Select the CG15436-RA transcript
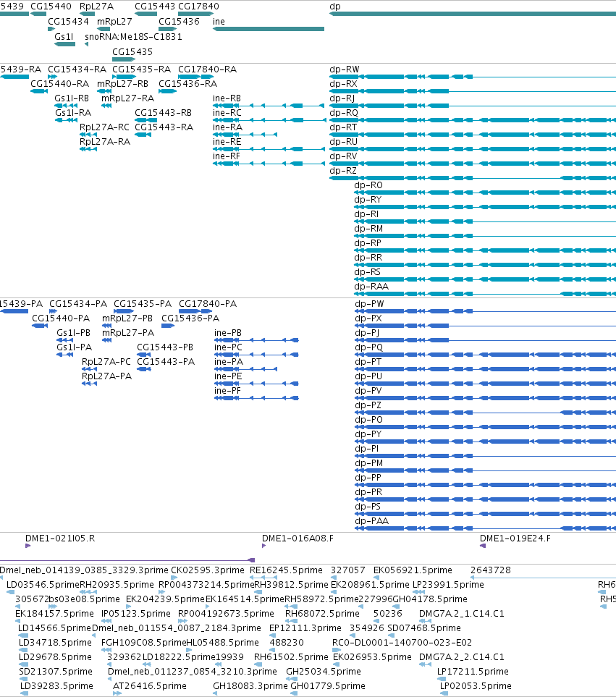The height and width of the screenshot is (697, 616). [x=167, y=92]
